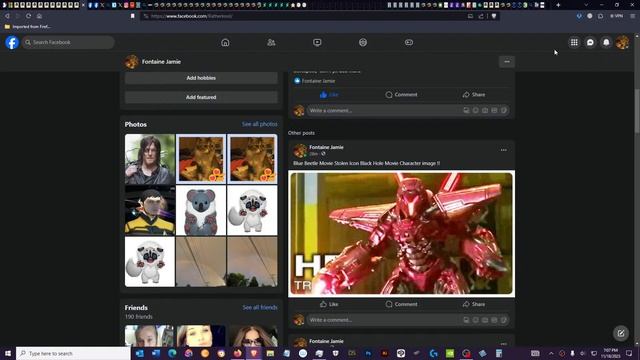Open the taskbar clock and date
Viewport: 640px width, 360px height.
pyautogui.click(x=610, y=353)
